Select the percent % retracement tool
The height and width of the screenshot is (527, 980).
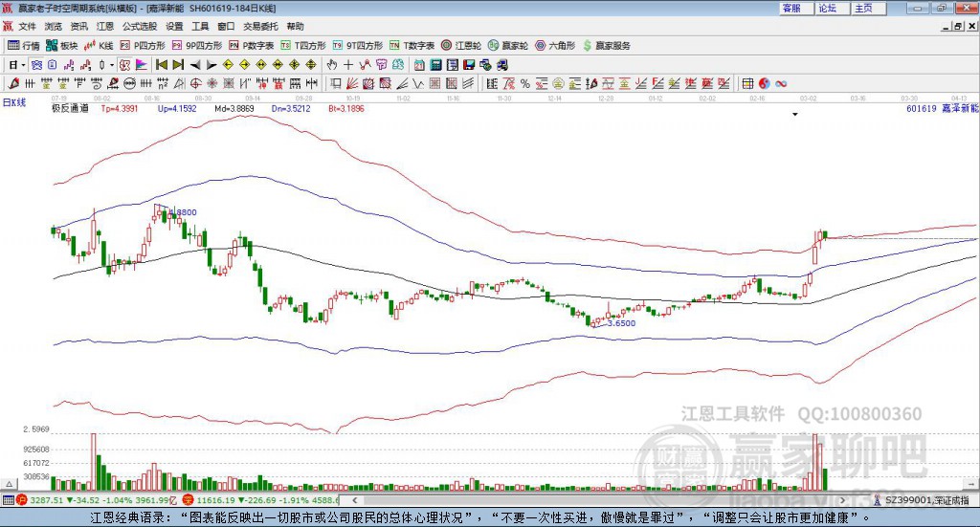tap(525, 83)
